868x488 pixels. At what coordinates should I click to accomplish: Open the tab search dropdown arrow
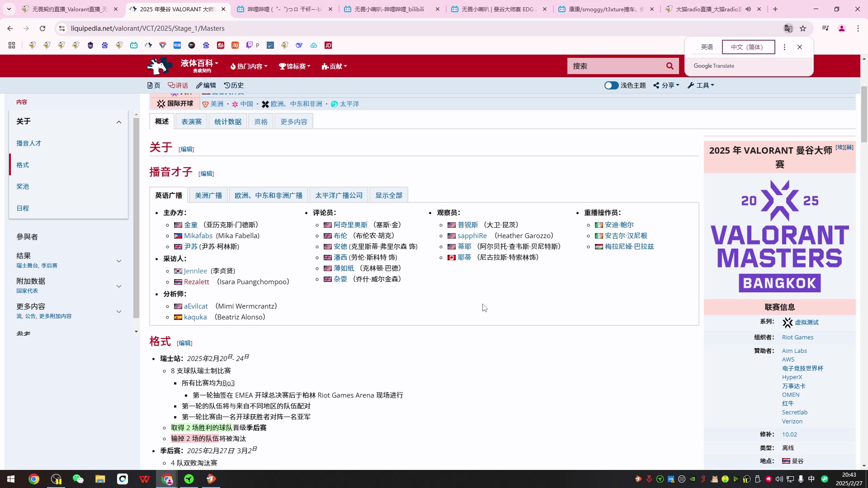(9, 9)
